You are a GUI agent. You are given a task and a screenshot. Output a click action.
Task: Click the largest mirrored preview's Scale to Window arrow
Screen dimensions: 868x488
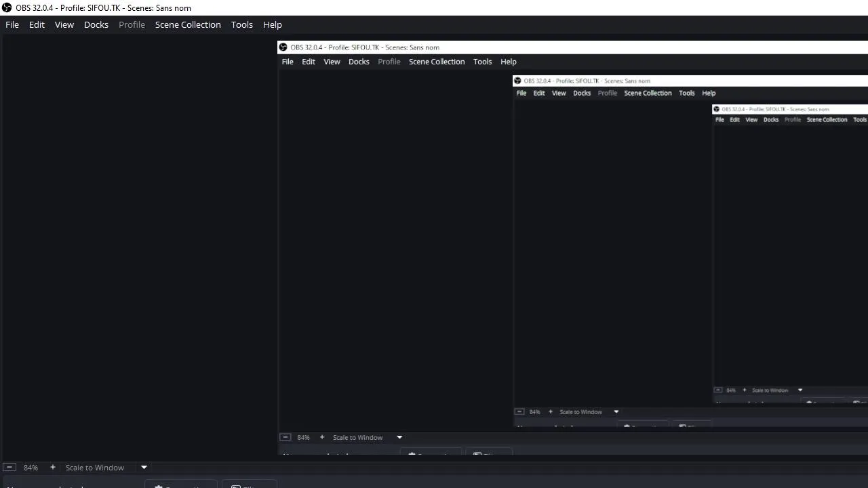point(399,437)
